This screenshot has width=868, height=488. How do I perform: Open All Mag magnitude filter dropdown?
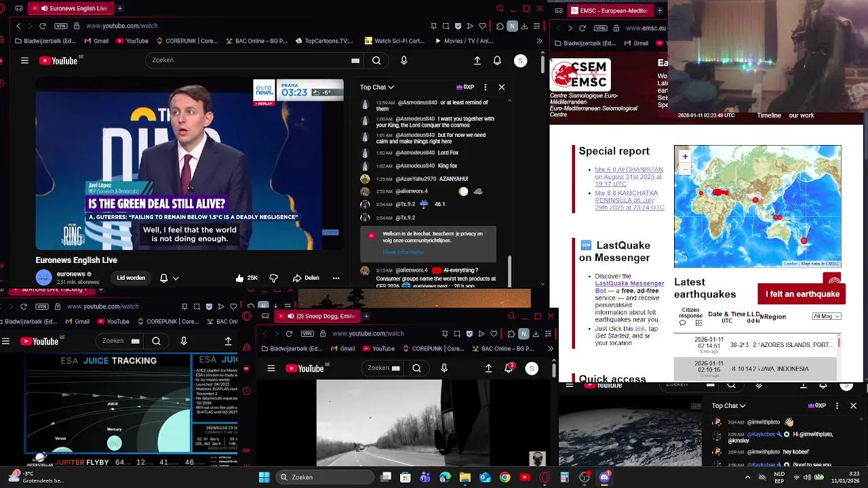[x=827, y=316]
